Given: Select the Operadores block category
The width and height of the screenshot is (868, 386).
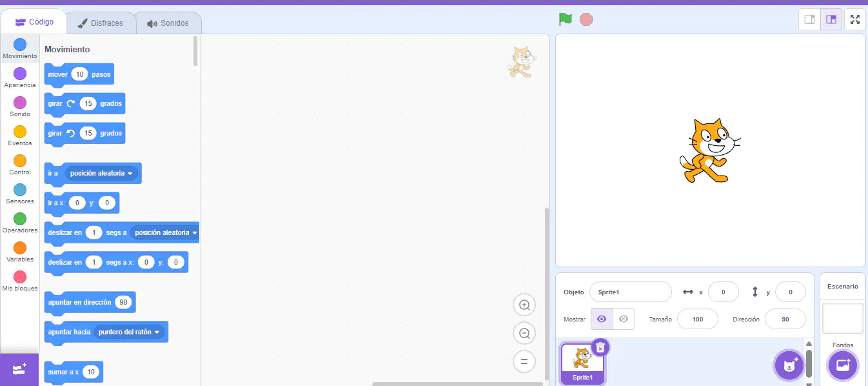Looking at the screenshot, I should [x=20, y=223].
